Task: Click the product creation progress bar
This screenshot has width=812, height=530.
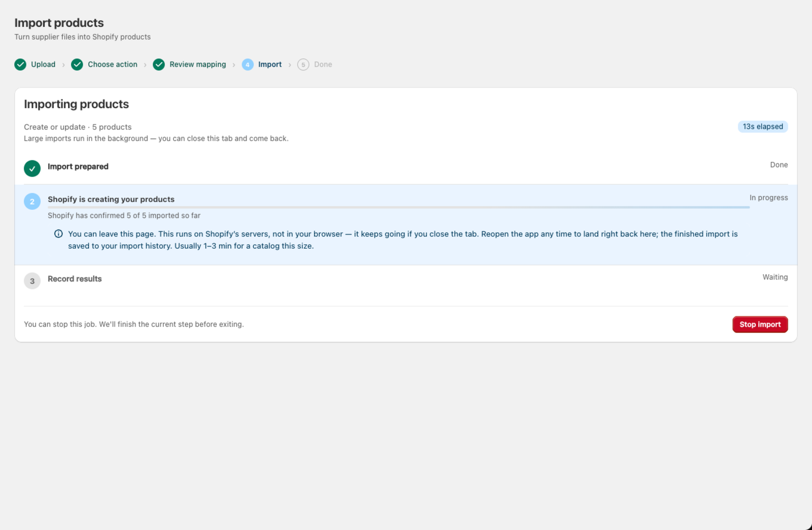Action: point(399,207)
